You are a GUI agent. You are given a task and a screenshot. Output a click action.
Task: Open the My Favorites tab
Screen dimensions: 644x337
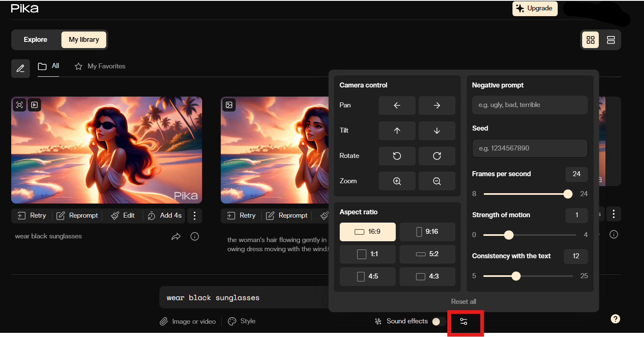point(100,66)
